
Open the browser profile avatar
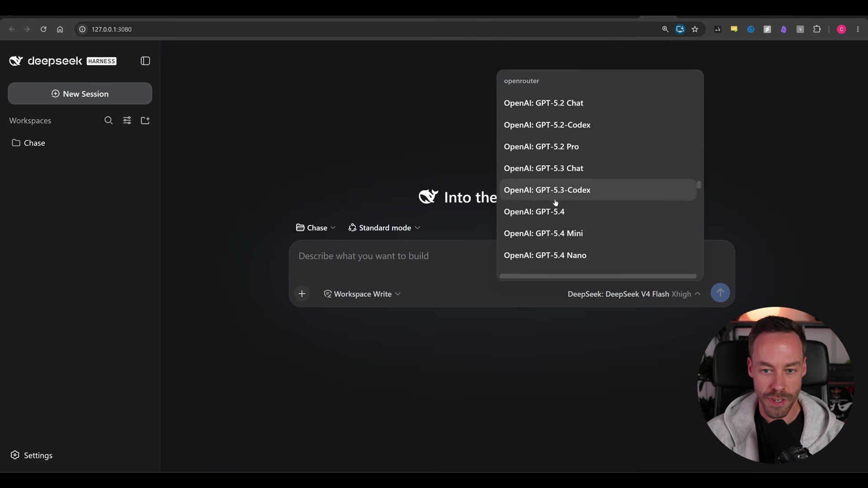[841, 29]
